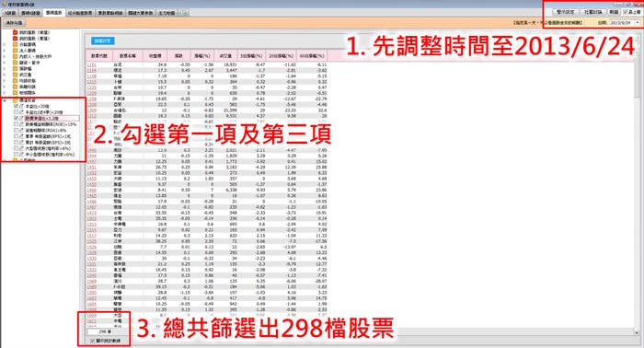Uncheck the 本益比<20倍 checkbox
This screenshot has height=348, width=644.
(17, 107)
